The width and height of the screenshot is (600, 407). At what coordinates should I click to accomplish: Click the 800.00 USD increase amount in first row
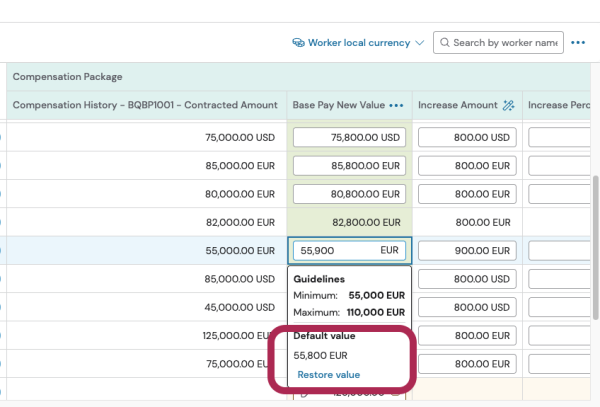click(x=467, y=138)
